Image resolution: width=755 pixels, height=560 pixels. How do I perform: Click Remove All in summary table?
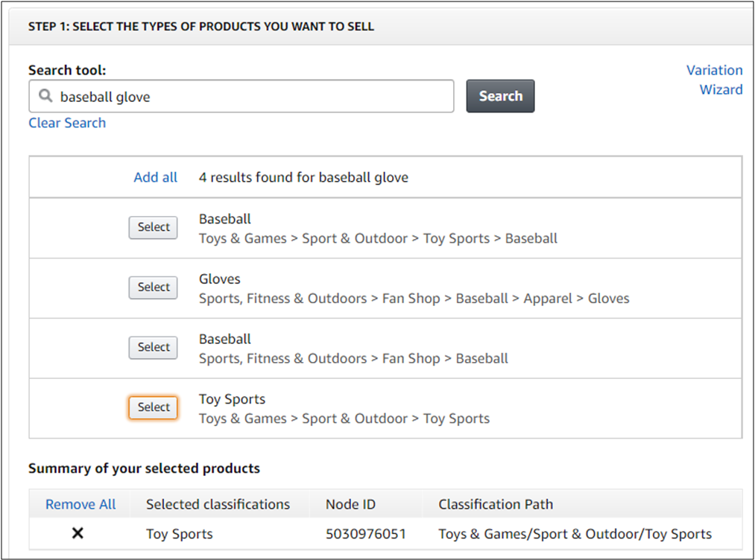pyautogui.click(x=80, y=504)
